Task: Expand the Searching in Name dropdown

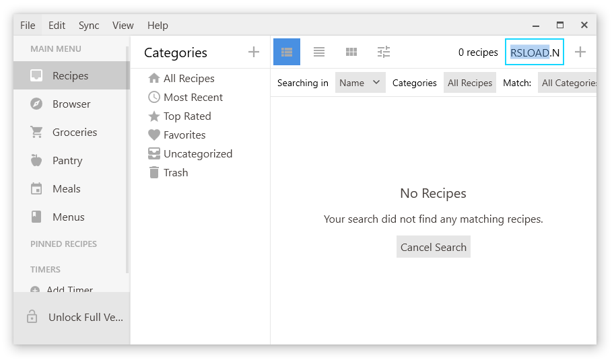Action: coord(360,83)
